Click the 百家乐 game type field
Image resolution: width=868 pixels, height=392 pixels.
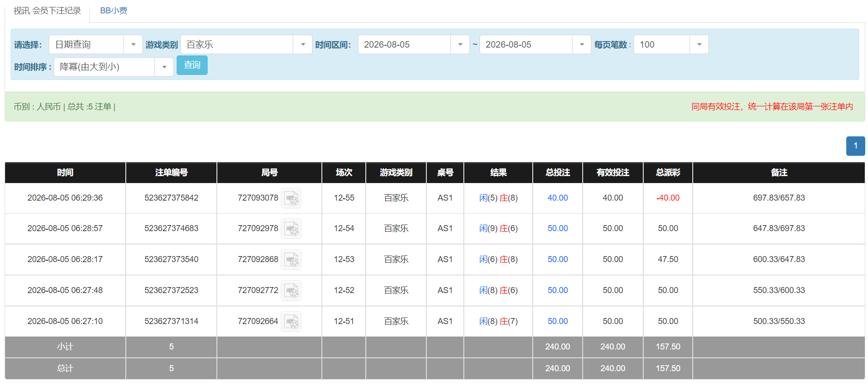click(246, 44)
